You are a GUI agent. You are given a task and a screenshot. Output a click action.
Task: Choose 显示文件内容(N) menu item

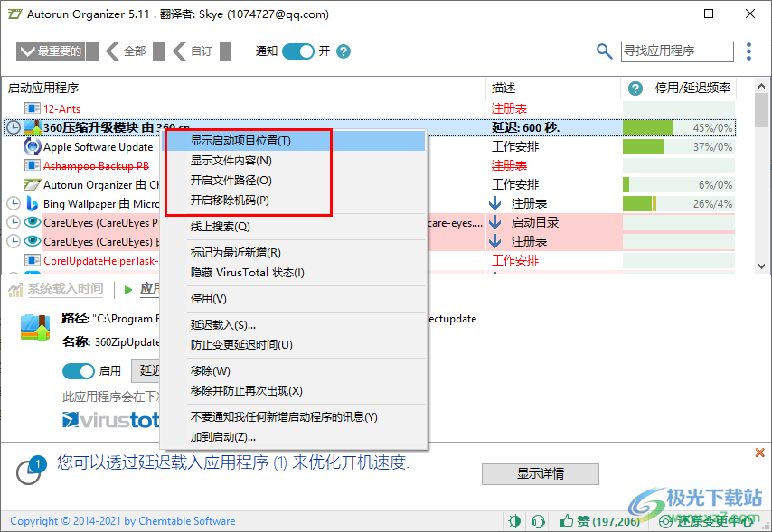pyautogui.click(x=294, y=161)
